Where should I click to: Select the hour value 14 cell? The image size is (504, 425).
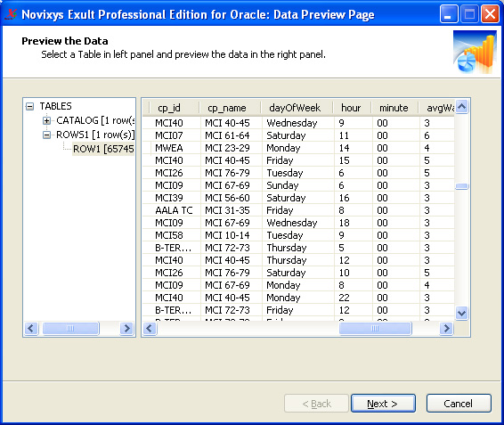[354, 148]
